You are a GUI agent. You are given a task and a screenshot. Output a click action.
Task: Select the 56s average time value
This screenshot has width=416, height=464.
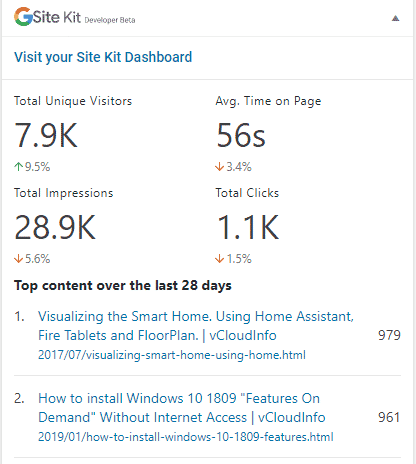click(x=241, y=135)
